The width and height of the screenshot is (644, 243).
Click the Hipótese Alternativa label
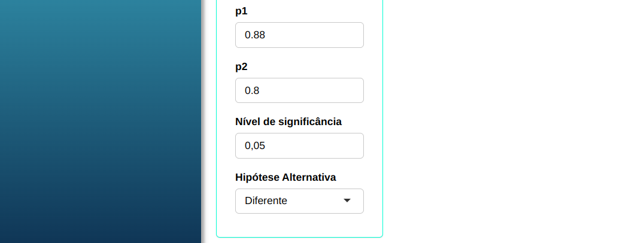click(x=285, y=177)
